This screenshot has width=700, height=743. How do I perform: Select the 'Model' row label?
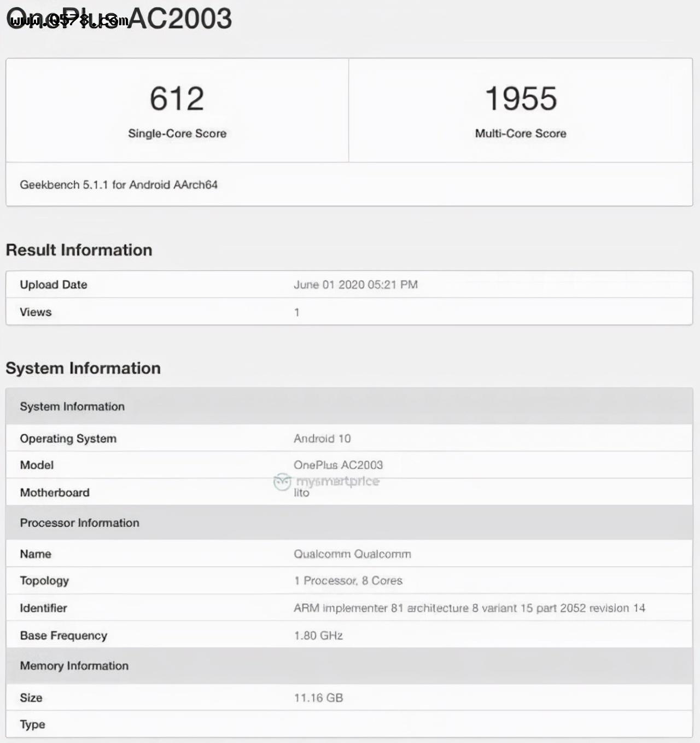click(x=37, y=465)
